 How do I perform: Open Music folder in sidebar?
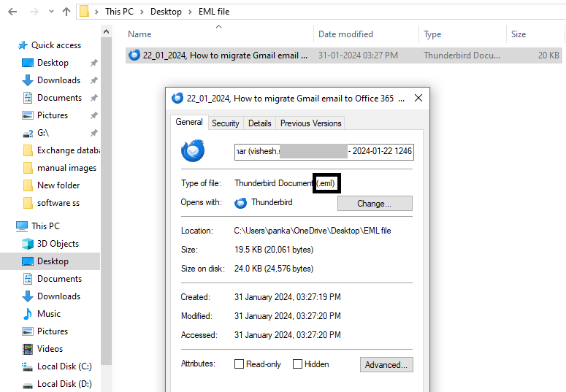pyautogui.click(x=49, y=314)
